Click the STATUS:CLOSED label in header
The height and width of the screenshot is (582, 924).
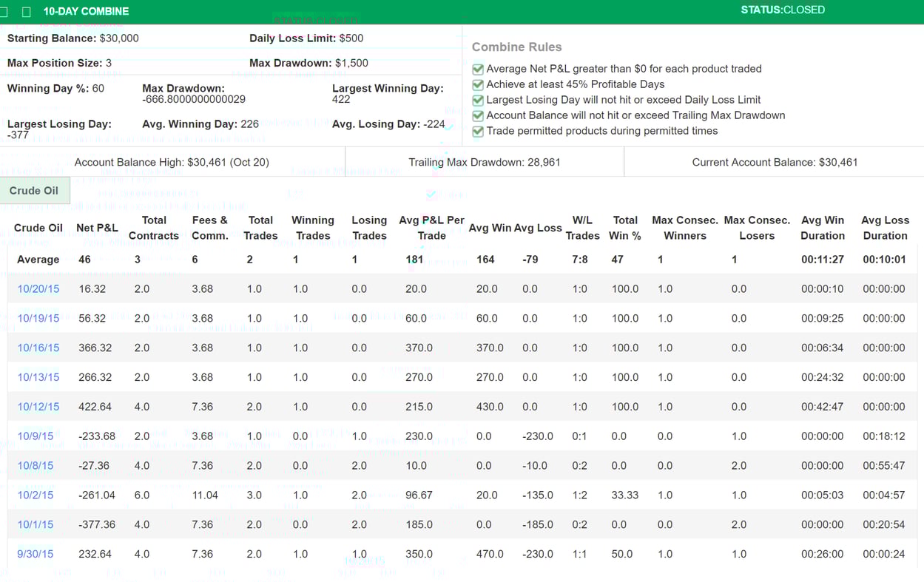pos(783,10)
